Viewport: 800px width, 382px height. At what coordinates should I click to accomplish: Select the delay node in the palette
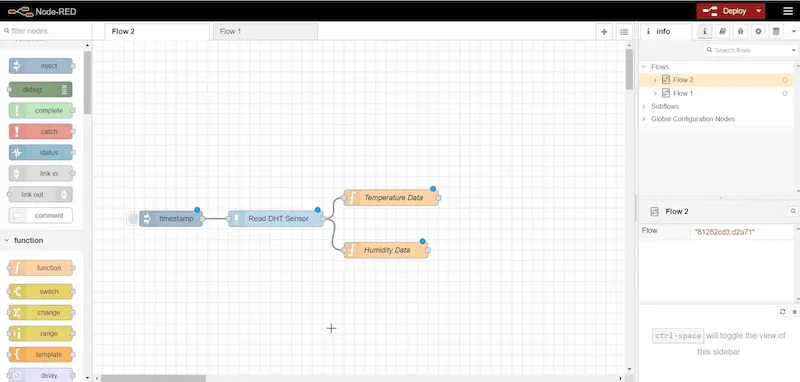click(41, 375)
